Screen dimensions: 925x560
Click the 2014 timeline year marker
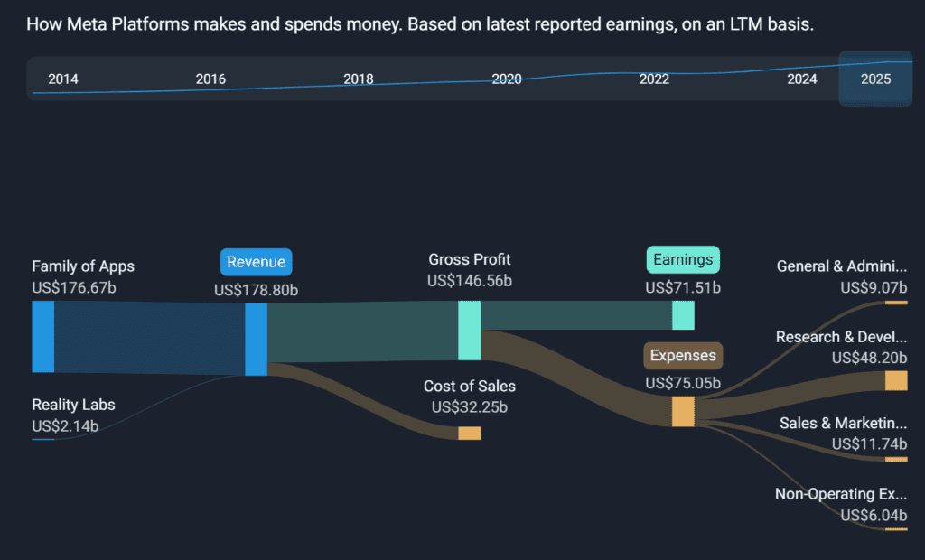pos(63,79)
